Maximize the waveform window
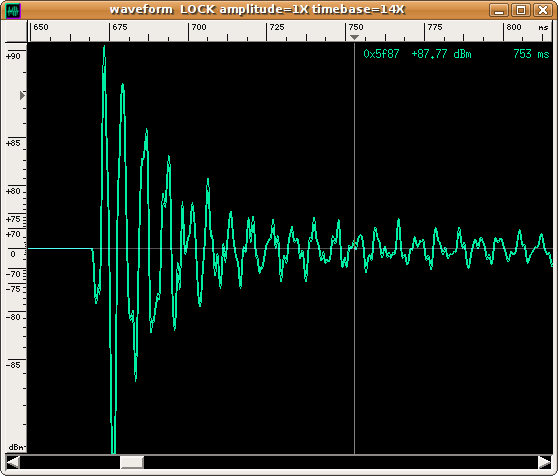558x476 pixels. tap(521, 10)
